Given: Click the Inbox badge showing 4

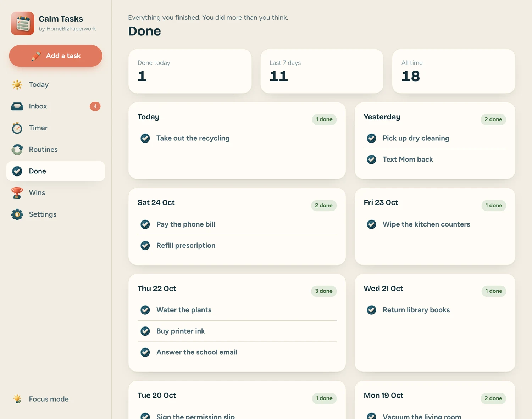Looking at the screenshot, I should click(x=95, y=106).
